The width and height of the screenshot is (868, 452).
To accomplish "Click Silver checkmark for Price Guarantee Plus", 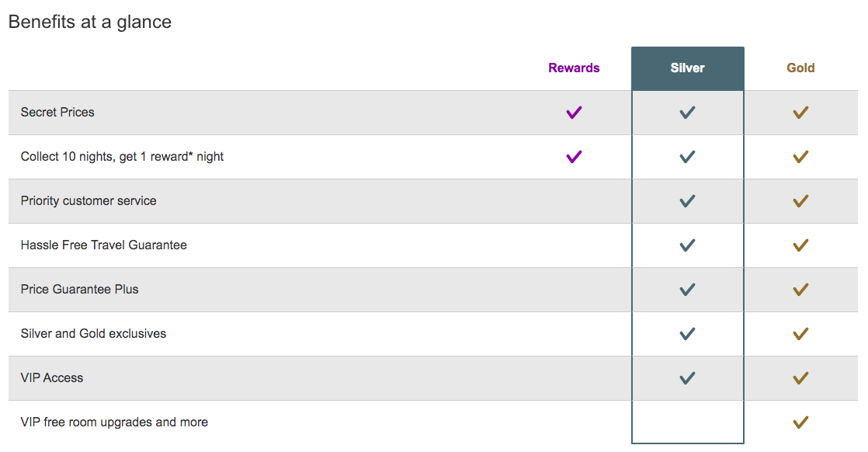I will (687, 290).
